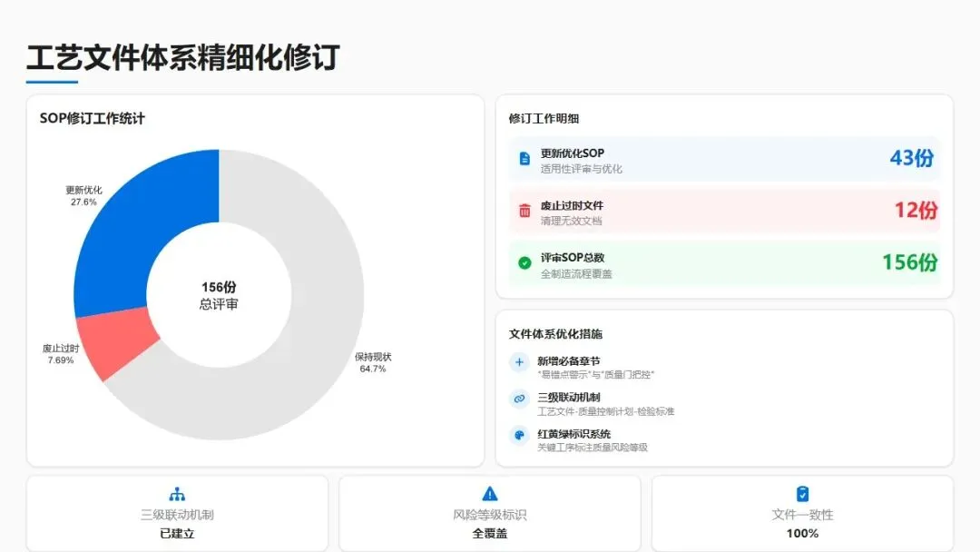
Task: Click the 文件体系优化措施 heading
Action: (x=555, y=334)
